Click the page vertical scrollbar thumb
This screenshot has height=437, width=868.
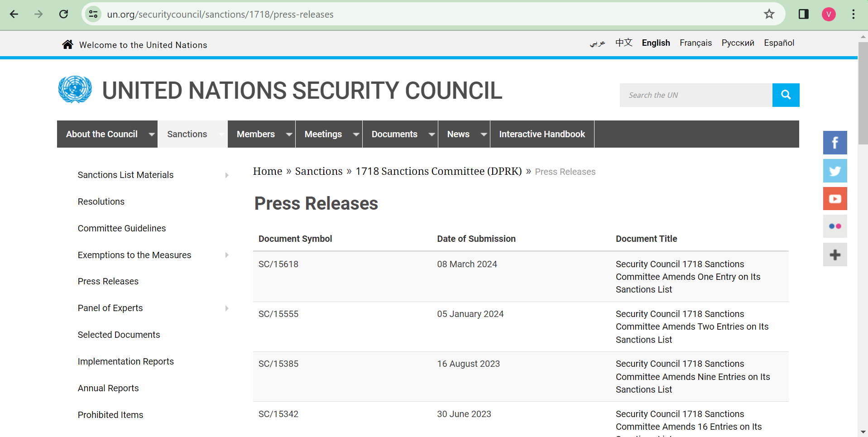coord(863,93)
